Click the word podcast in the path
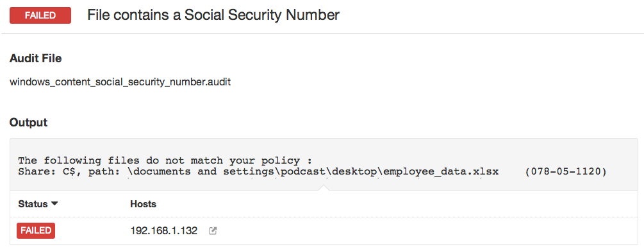This screenshot has height=249, width=644. (x=301, y=171)
